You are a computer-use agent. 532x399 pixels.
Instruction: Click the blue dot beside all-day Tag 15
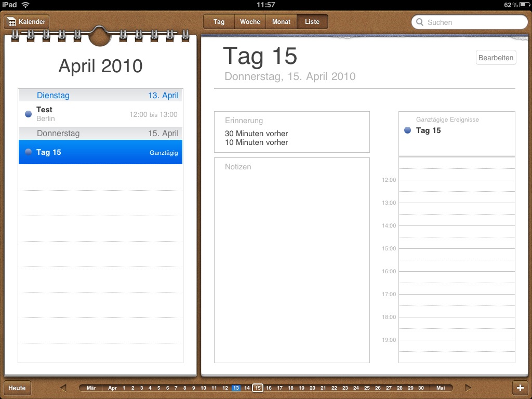click(407, 130)
